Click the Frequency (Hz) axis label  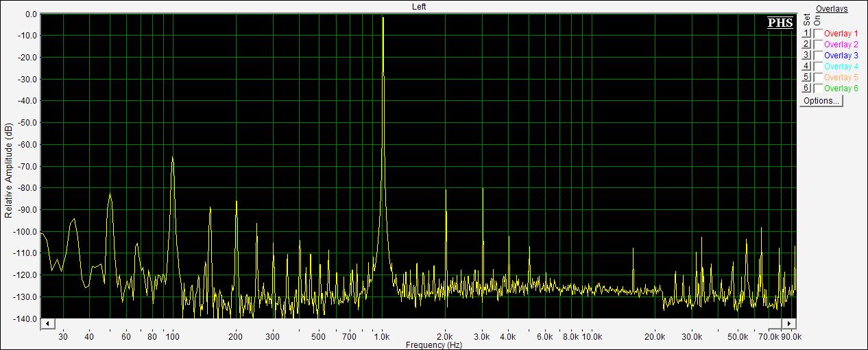point(433,345)
